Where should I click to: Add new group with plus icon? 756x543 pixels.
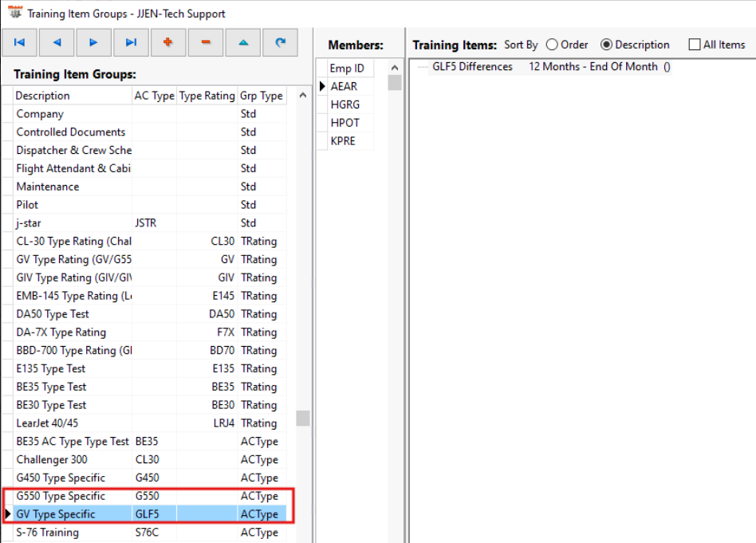point(167,42)
